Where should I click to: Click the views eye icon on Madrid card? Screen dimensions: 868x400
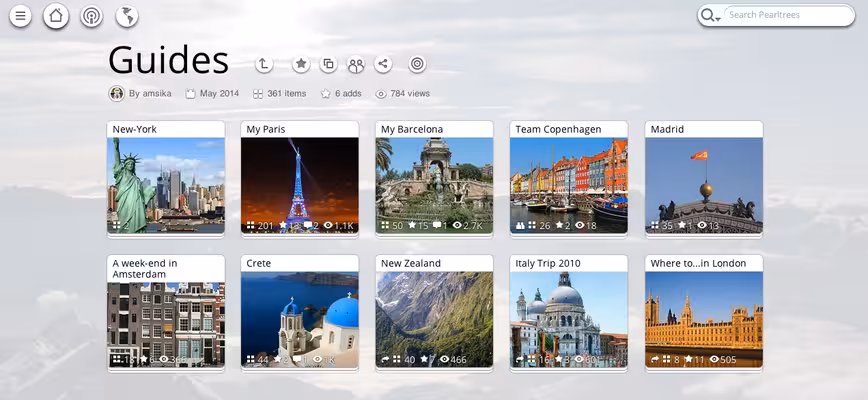coord(702,225)
